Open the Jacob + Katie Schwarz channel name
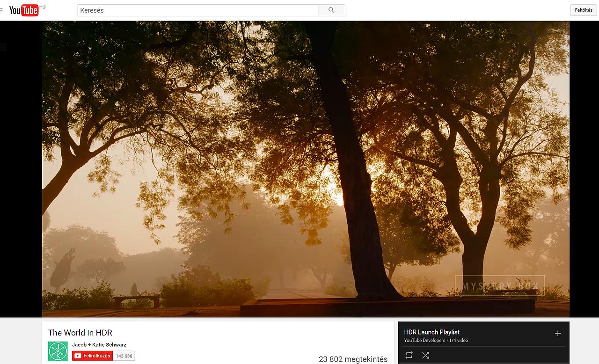599x364 pixels. [99, 345]
